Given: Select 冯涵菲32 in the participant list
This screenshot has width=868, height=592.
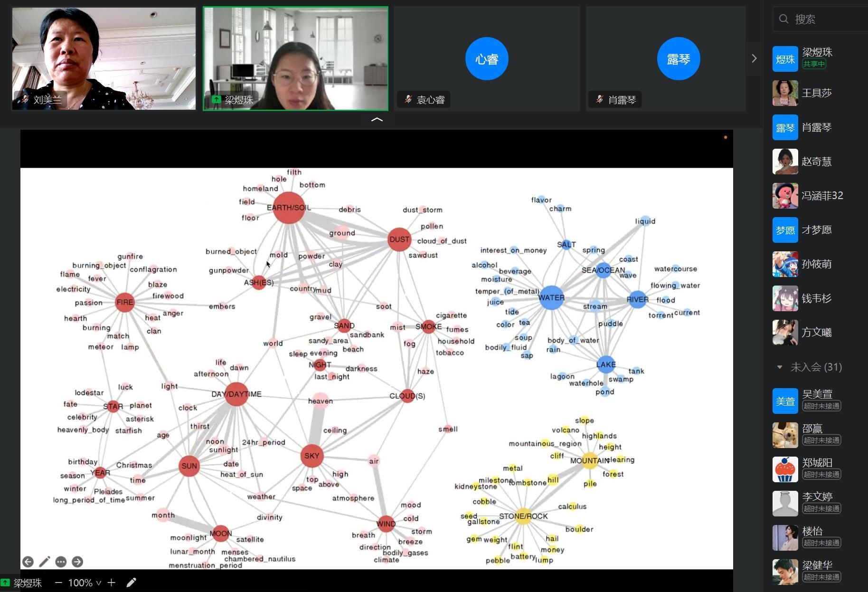Looking at the screenshot, I should click(x=821, y=196).
